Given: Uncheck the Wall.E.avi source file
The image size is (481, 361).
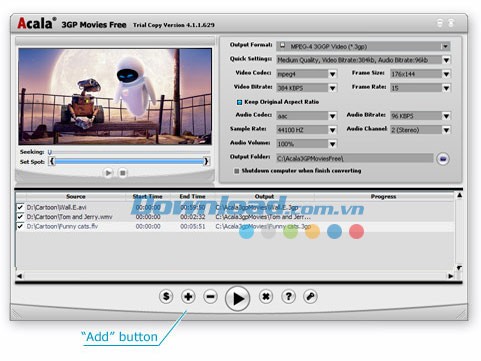Looking at the screenshot, I should (x=20, y=207).
